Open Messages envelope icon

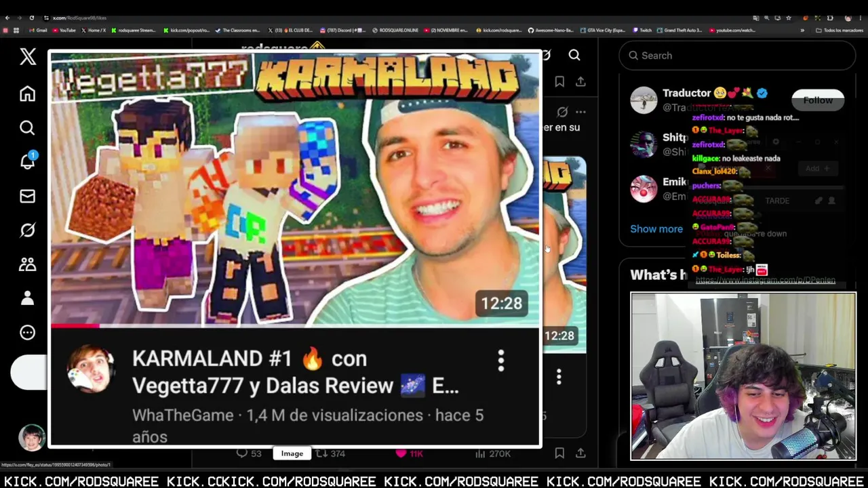27,196
